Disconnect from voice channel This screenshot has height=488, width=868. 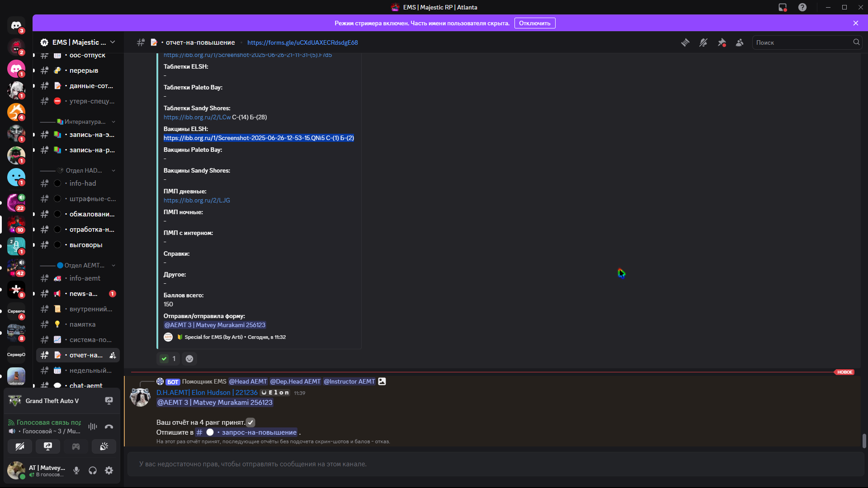pos(109,427)
